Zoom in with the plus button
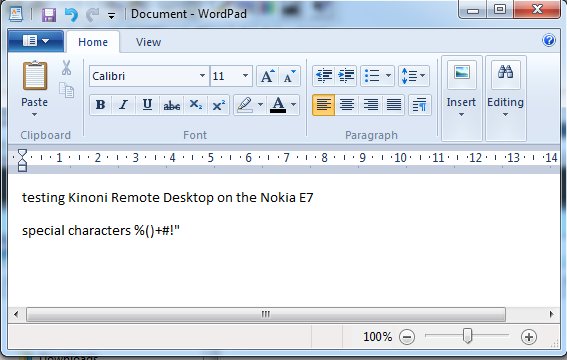Image resolution: width=567 pixels, height=360 pixels. (529, 337)
